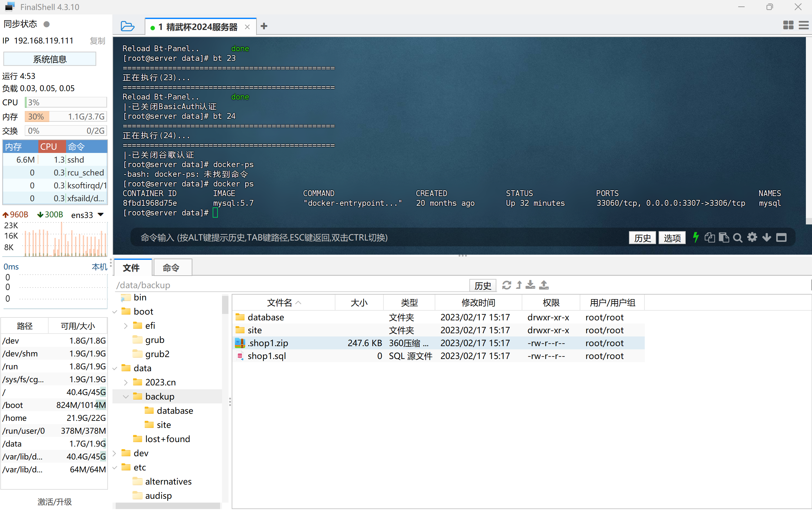This screenshot has height=510, width=812.
Task: Click the shop1.sql file icon
Action: (240, 356)
